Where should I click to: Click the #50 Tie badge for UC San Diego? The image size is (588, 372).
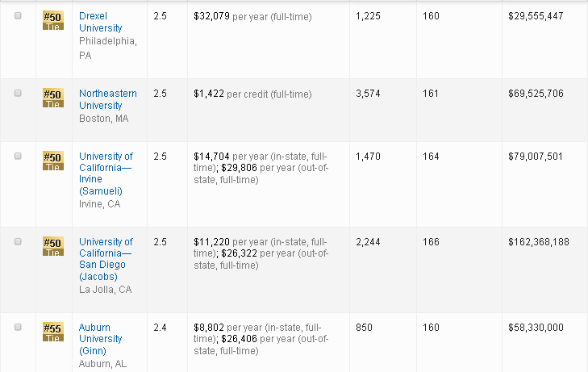pos(52,247)
